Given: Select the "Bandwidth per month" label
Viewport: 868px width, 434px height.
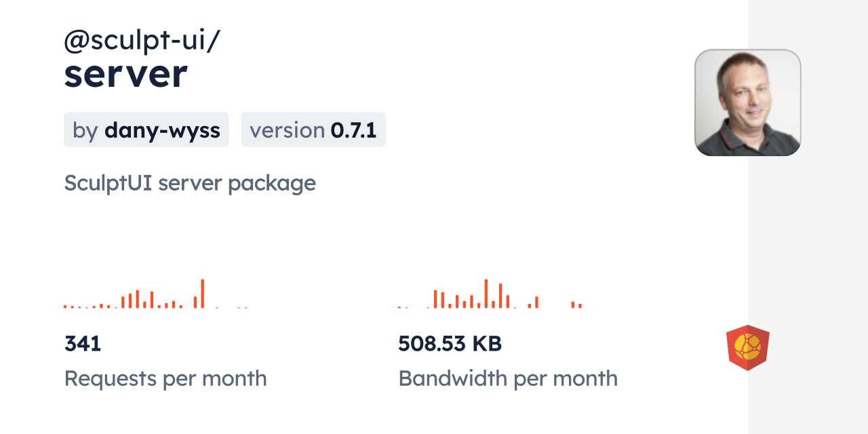Looking at the screenshot, I should click(x=508, y=378).
